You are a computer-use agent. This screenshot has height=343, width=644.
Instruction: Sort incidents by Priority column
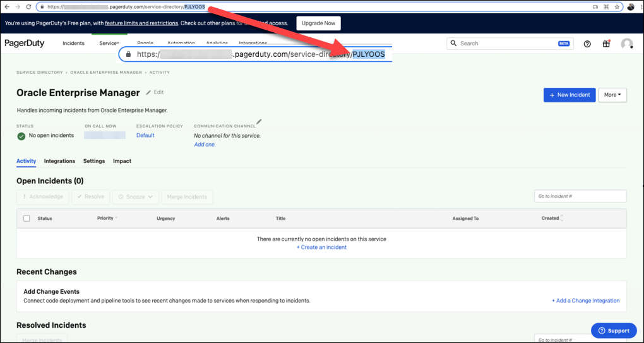[107, 218]
